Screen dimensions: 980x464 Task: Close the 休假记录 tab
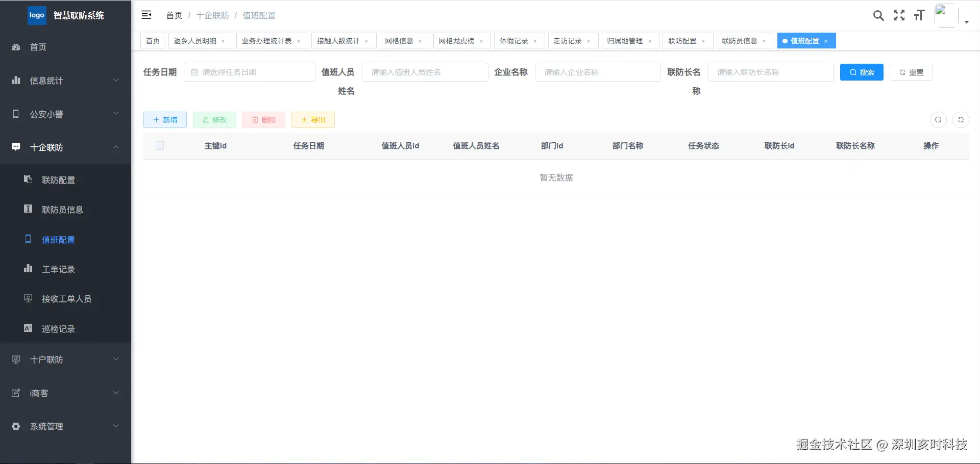click(x=535, y=41)
